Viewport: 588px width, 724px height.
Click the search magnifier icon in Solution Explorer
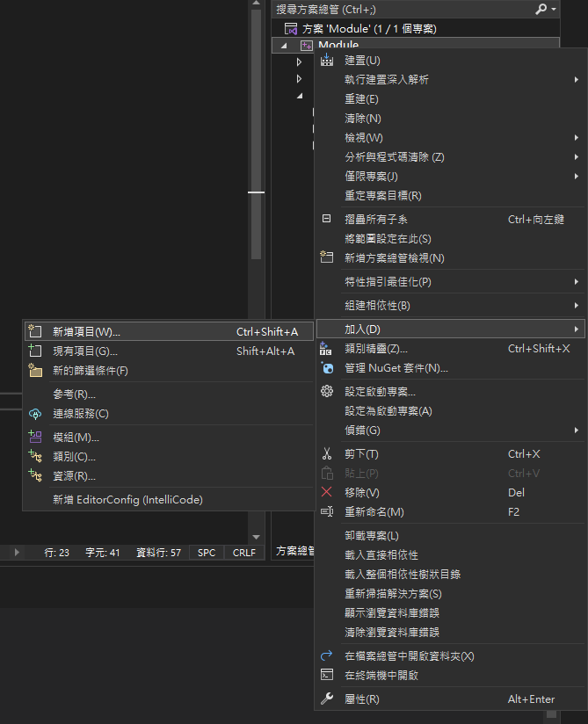click(541, 9)
